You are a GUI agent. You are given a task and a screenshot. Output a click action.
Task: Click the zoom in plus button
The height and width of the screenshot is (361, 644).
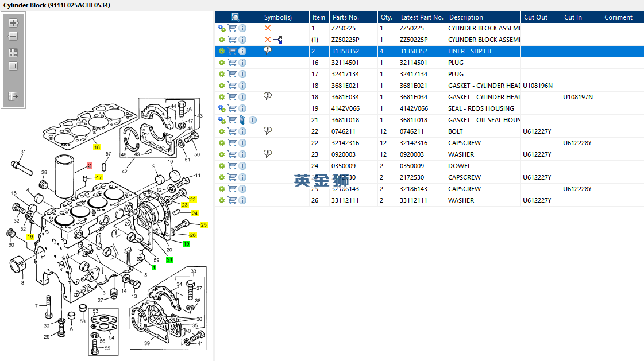coord(13,24)
